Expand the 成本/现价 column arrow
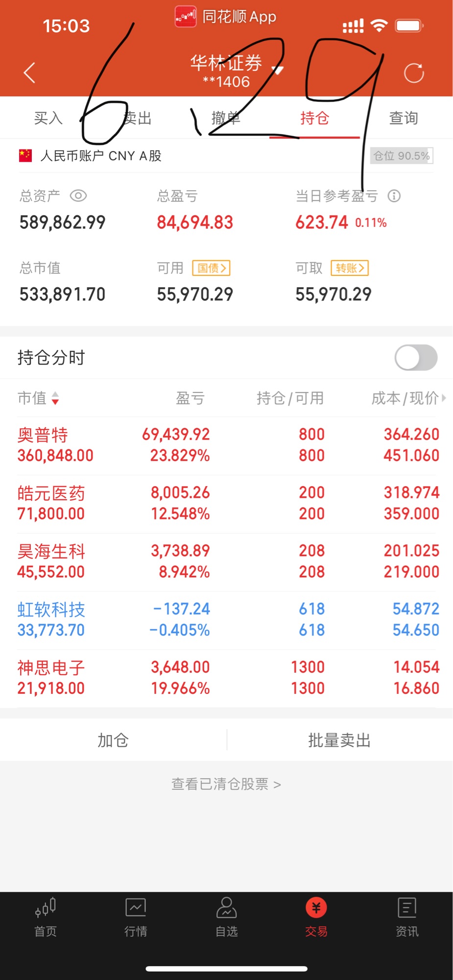Screen dimensions: 453x980 coord(443,398)
